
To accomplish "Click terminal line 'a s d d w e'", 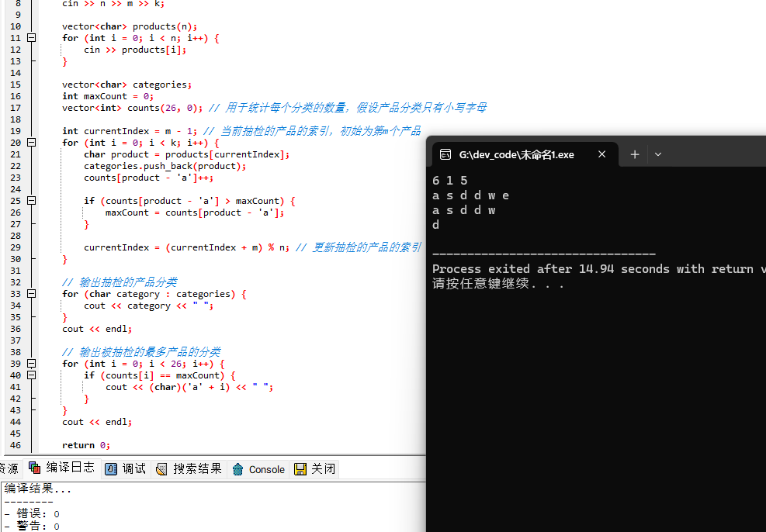I will (471, 195).
